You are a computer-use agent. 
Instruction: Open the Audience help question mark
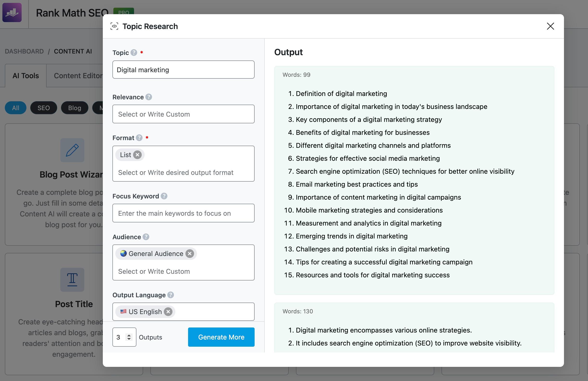click(146, 237)
